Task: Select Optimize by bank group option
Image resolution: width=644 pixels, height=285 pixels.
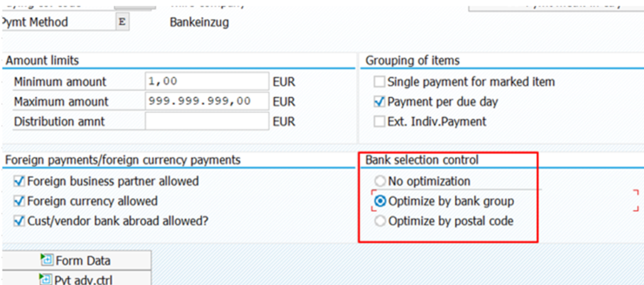Action: tap(381, 201)
